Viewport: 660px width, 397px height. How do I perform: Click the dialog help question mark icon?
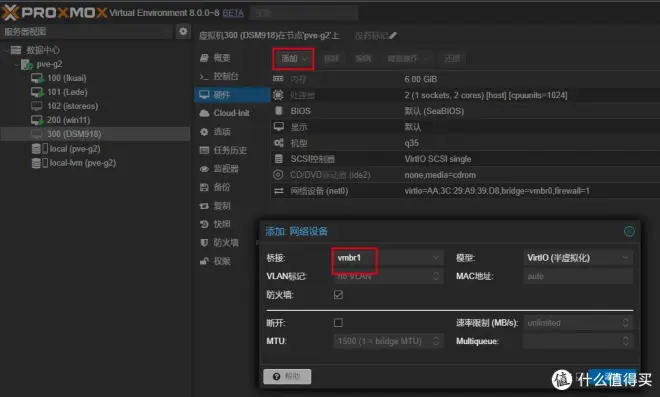pyautogui.click(x=277, y=376)
